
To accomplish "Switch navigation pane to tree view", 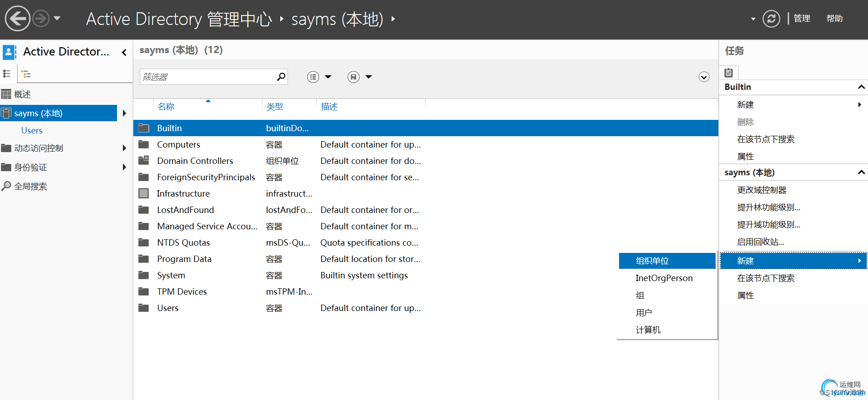I will (x=26, y=74).
